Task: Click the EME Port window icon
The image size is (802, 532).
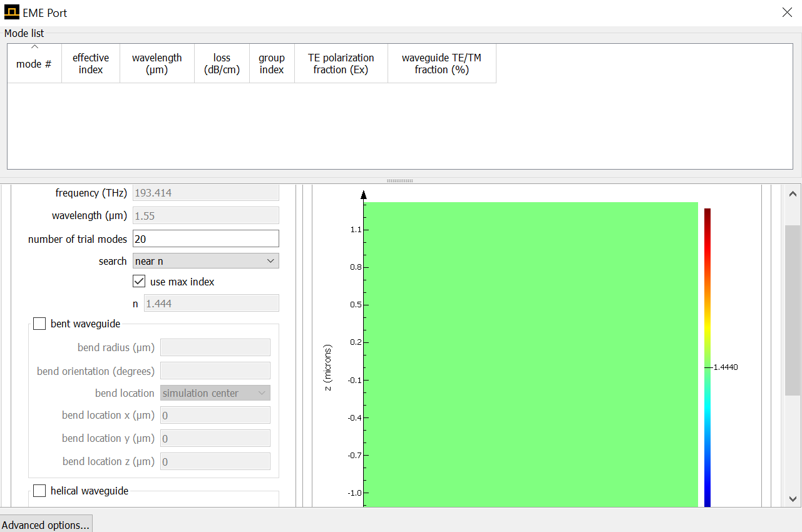Action: tap(11, 13)
